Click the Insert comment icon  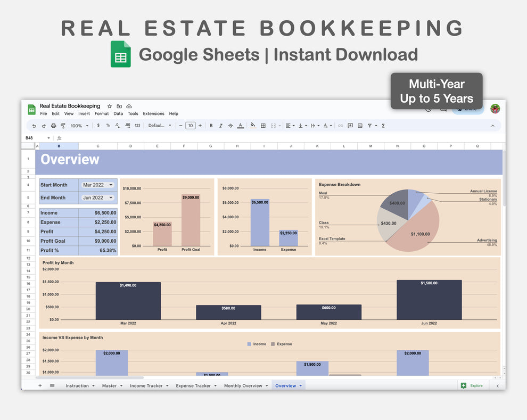pyautogui.click(x=350, y=126)
